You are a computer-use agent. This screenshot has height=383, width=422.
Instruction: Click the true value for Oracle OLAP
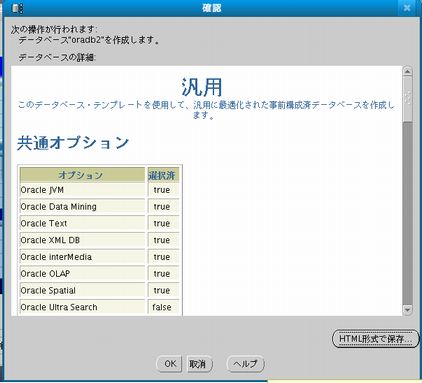(163, 274)
